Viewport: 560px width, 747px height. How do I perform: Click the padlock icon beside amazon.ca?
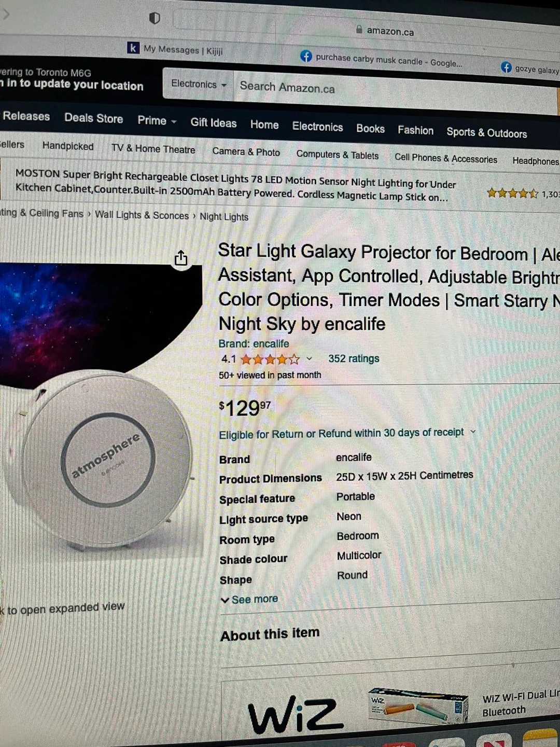coord(359,30)
